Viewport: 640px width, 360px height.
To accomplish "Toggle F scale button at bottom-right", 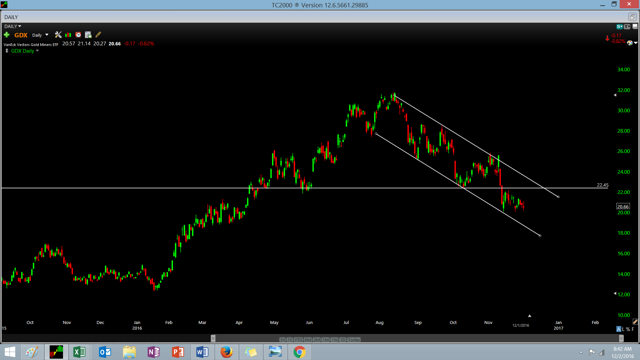I will [633, 329].
